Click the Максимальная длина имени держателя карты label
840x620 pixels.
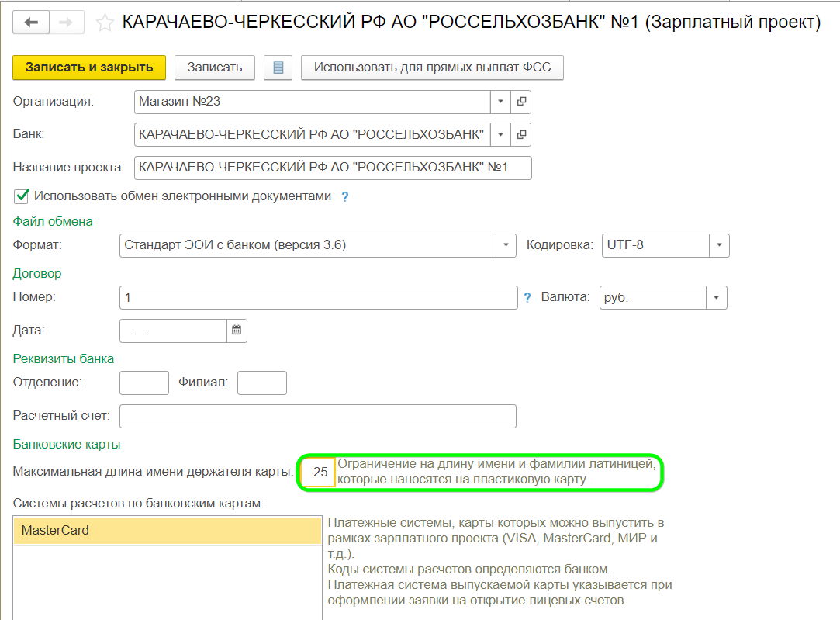[x=154, y=472]
